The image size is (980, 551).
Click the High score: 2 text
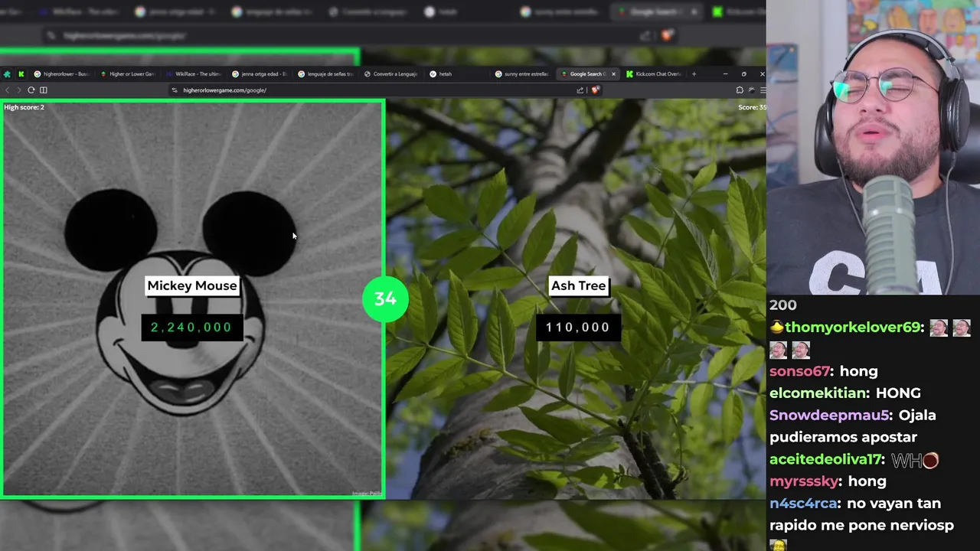(x=24, y=107)
